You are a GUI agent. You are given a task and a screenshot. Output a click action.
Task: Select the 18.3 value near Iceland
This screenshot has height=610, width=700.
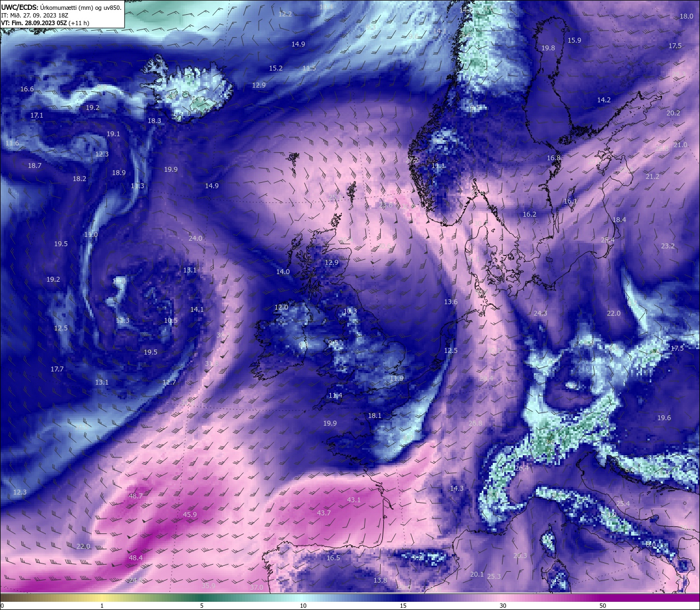[154, 121]
